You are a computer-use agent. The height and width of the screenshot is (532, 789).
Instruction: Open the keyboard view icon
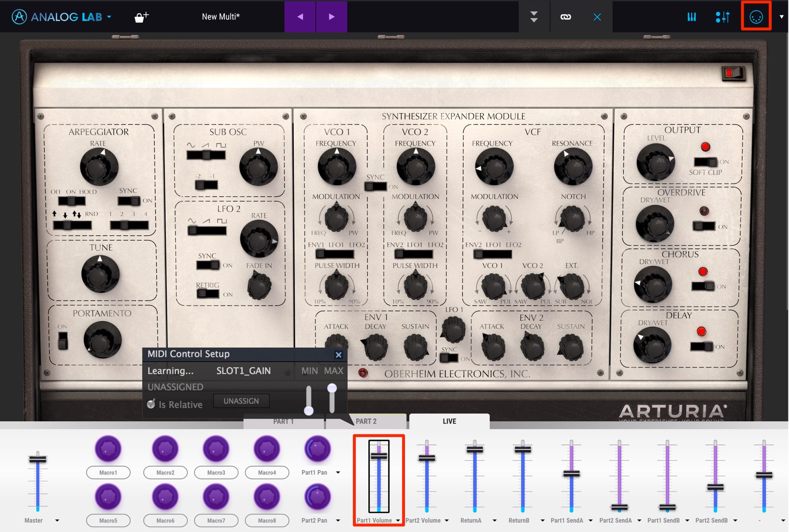(x=692, y=17)
